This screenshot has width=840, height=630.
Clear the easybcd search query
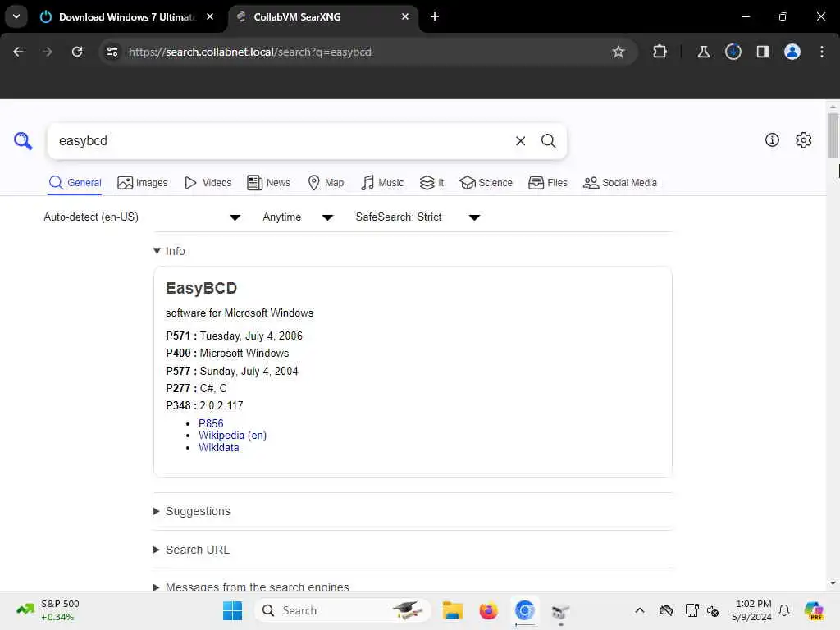tap(520, 141)
